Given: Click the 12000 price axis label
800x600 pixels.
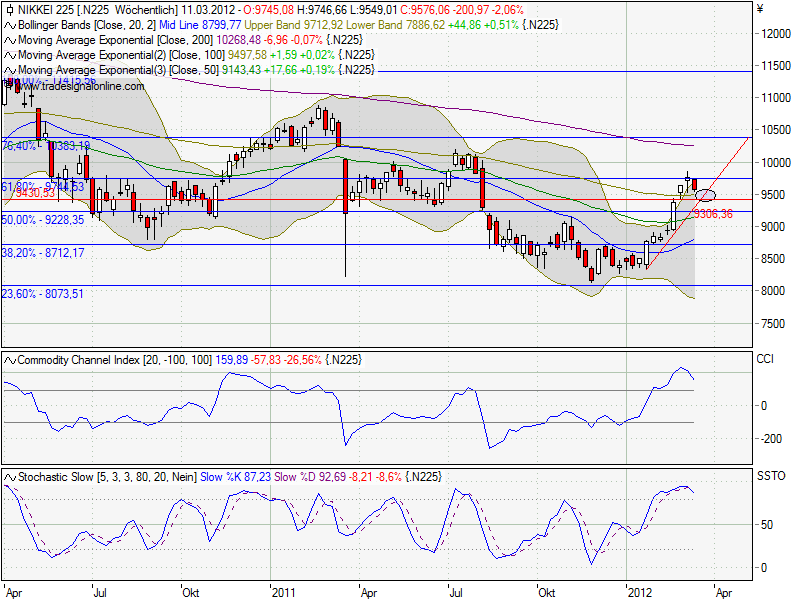Looking at the screenshot, I should pyautogui.click(x=776, y=34).
